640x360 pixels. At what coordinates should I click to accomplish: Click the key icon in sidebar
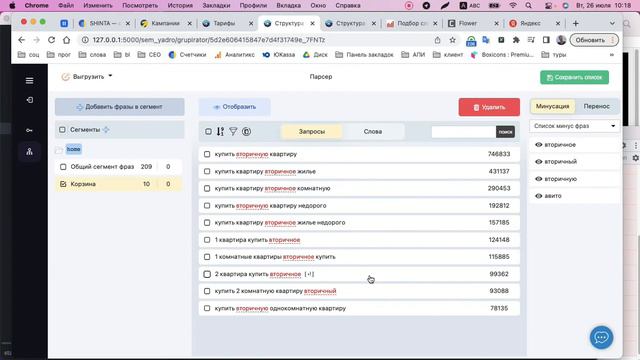(x=29, y=130)
